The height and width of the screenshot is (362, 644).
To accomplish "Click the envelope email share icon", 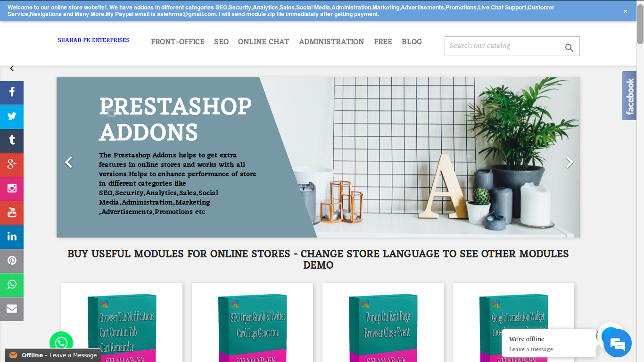I will [12, 309].
